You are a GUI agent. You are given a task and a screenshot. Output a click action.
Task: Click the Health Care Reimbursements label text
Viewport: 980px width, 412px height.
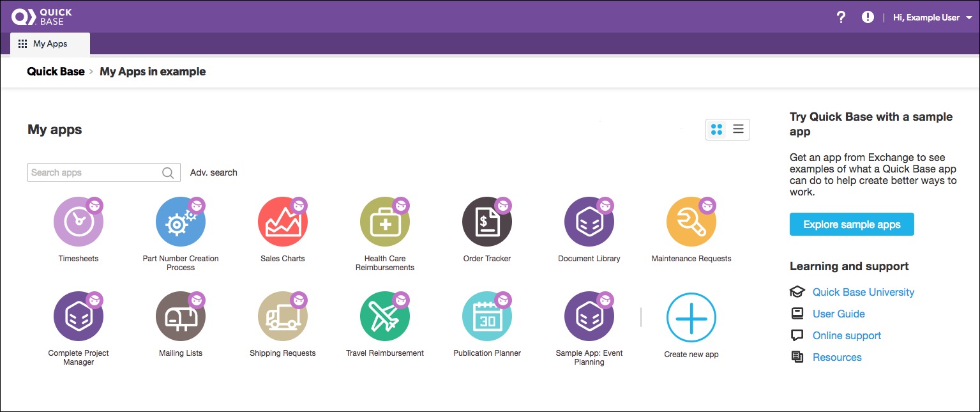(x=385, y=263)
